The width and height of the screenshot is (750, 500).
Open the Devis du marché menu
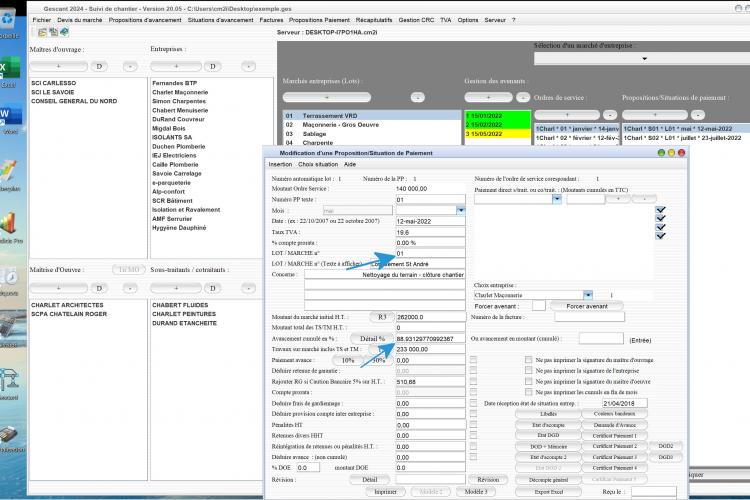(x=79, y=20)
